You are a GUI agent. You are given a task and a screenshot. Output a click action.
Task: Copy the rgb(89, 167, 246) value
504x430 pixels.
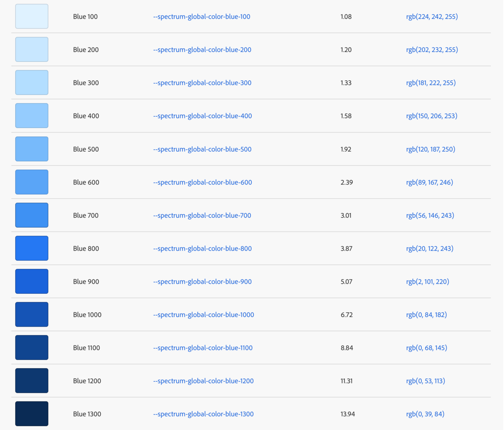pyautogui.click(x=430, y=182)
